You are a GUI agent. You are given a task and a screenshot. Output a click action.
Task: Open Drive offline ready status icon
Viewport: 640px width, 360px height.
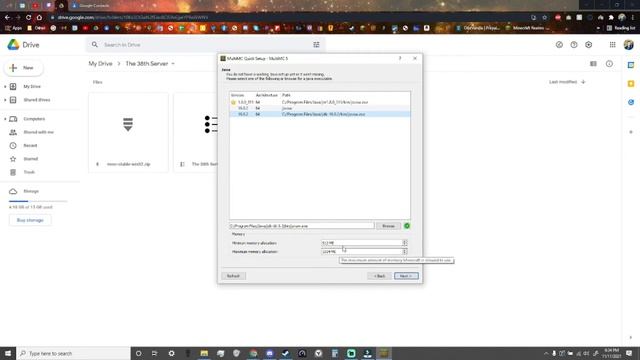pos(559,45)
